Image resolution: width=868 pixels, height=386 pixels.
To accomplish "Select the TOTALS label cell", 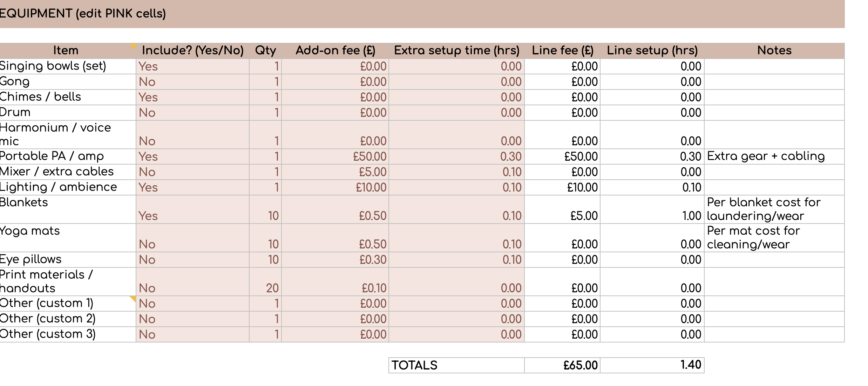I will click(456, 365).
